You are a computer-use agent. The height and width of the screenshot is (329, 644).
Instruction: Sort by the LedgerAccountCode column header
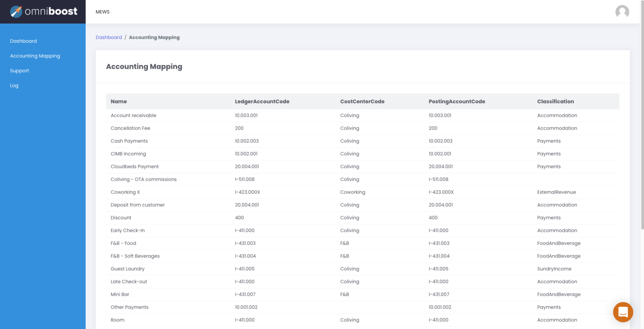pos(262,101)
